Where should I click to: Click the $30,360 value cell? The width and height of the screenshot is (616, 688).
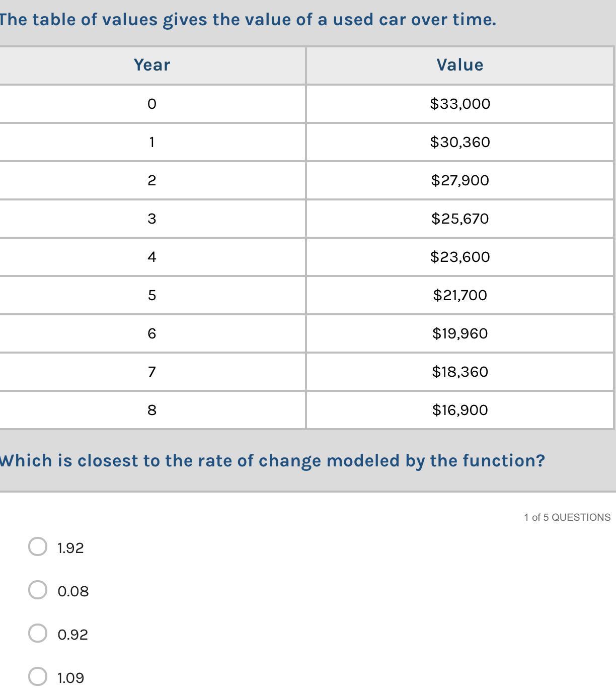459,142
